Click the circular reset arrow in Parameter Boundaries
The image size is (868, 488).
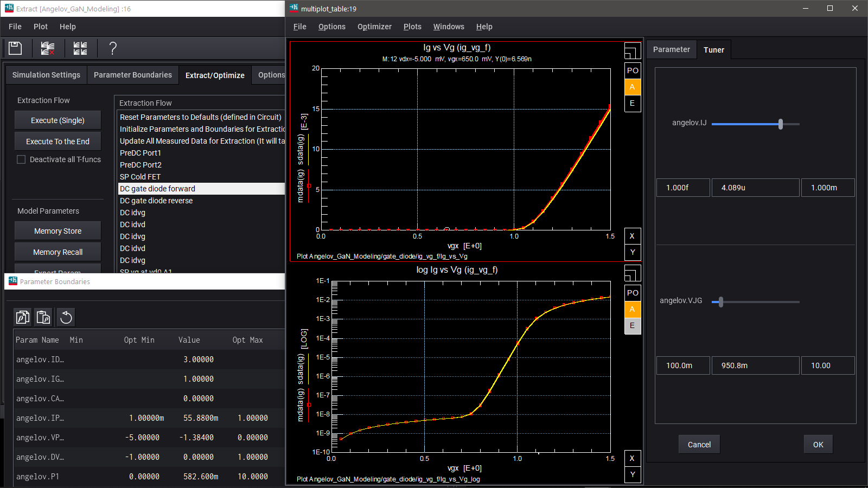(x=66, y=317)
